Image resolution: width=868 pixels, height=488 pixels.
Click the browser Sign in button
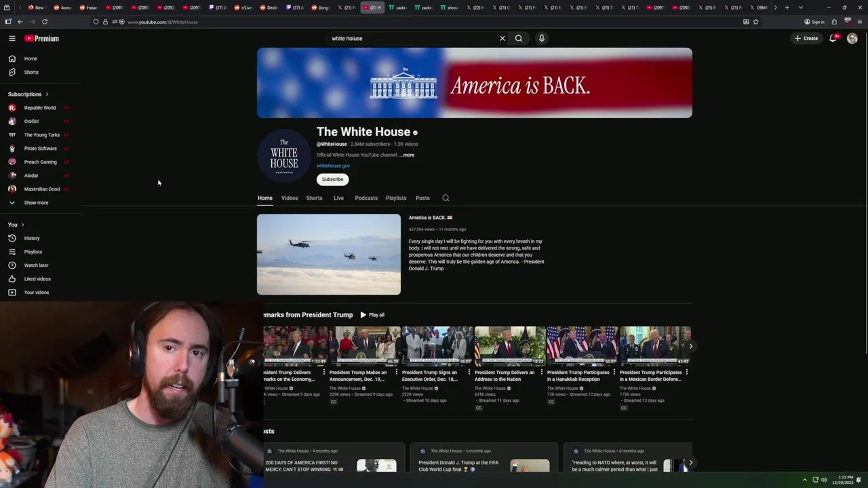point(814,22)
